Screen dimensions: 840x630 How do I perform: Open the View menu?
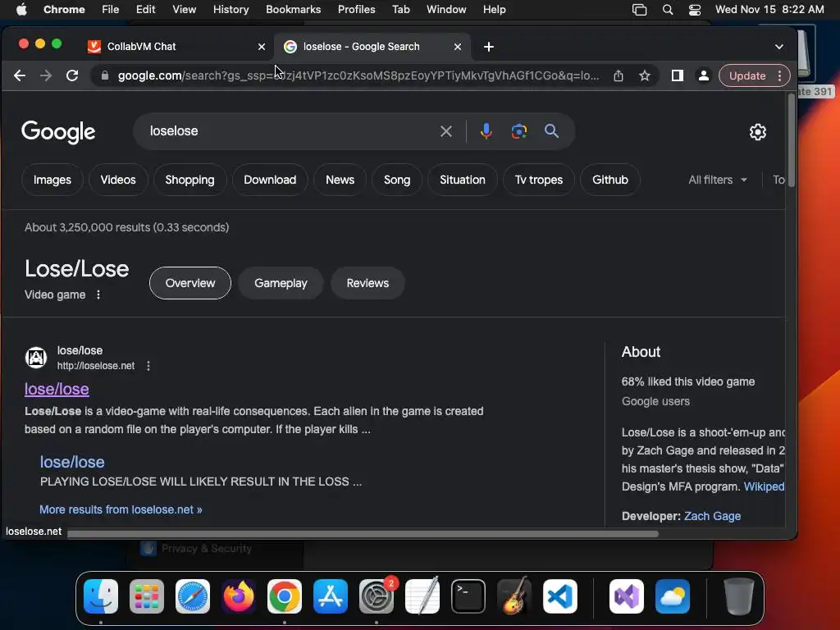184,10
